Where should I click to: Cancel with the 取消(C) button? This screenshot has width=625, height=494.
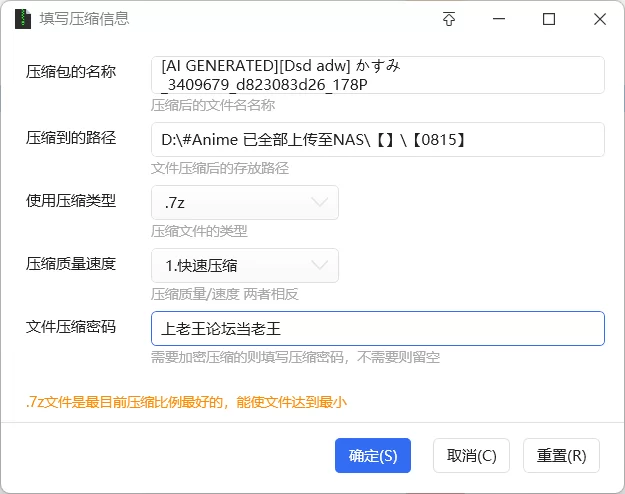(471, 456)
